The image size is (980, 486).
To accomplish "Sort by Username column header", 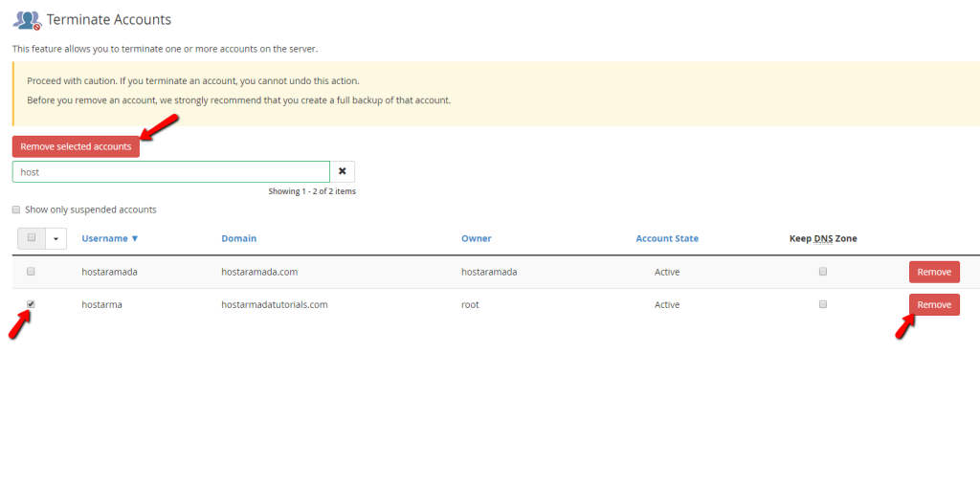I will pyautogui.click(x=110, y=238).
